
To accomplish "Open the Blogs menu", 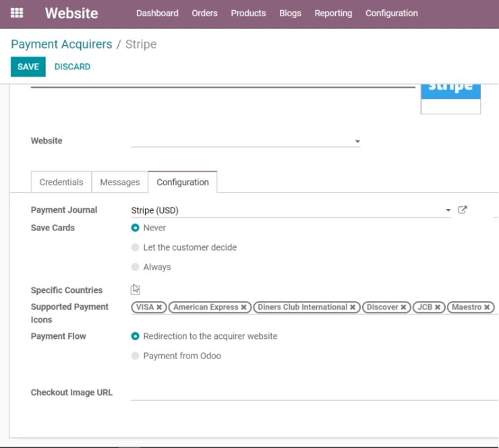I will [x=290, y=13].
